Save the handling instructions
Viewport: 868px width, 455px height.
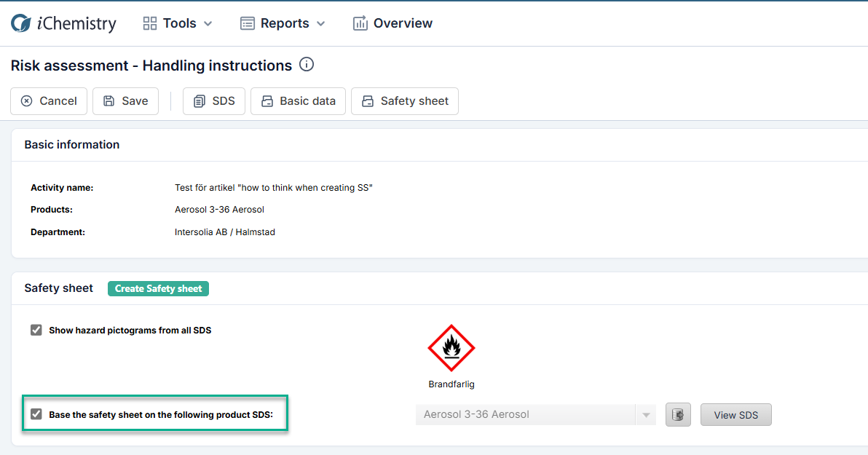(126, 100)
